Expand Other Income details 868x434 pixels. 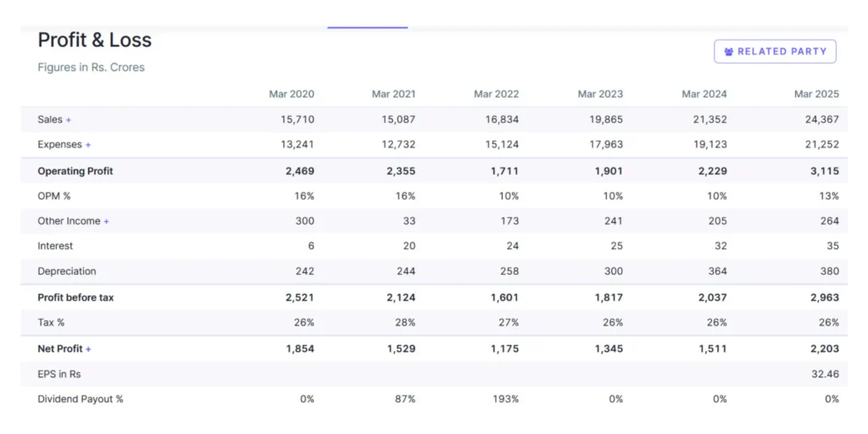tap(107, 221)
